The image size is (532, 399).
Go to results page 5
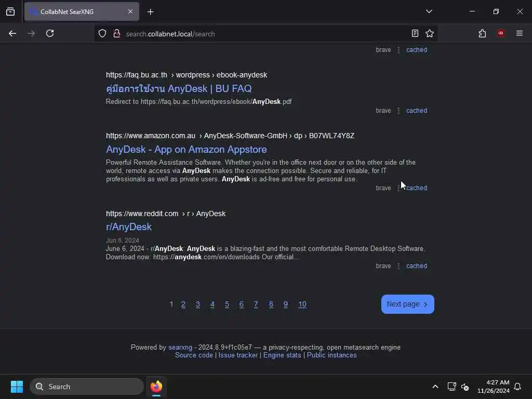coord(227,304)
